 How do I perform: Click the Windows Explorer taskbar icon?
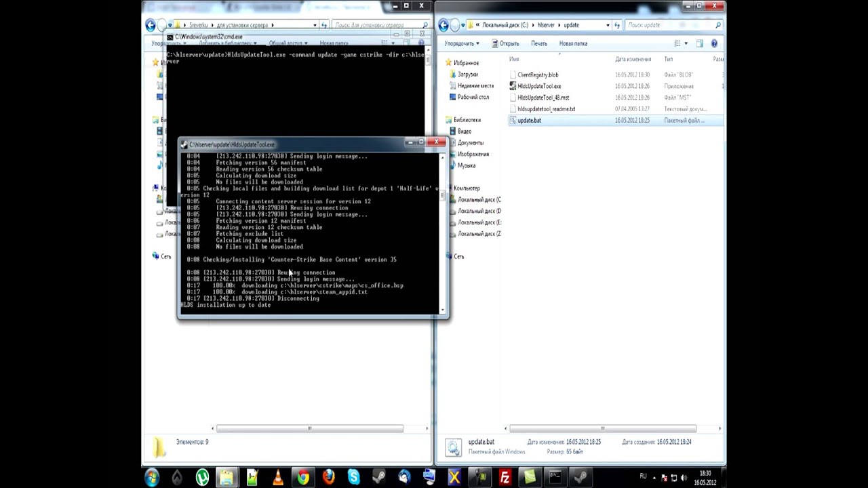pos(226,477)
